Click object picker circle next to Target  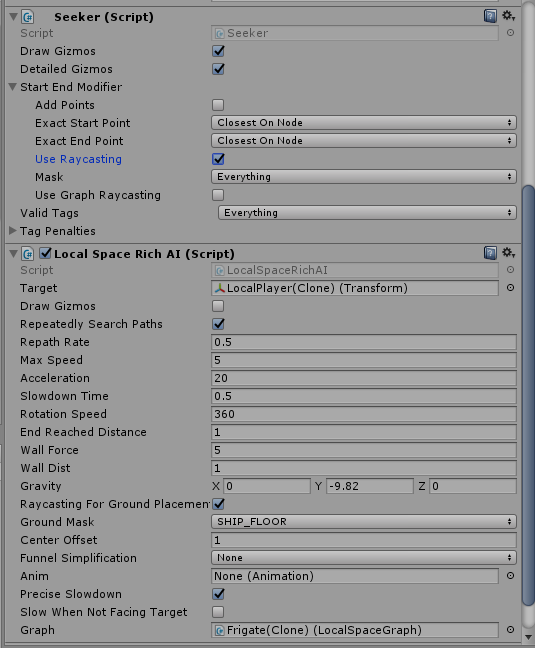coord(510,288)
